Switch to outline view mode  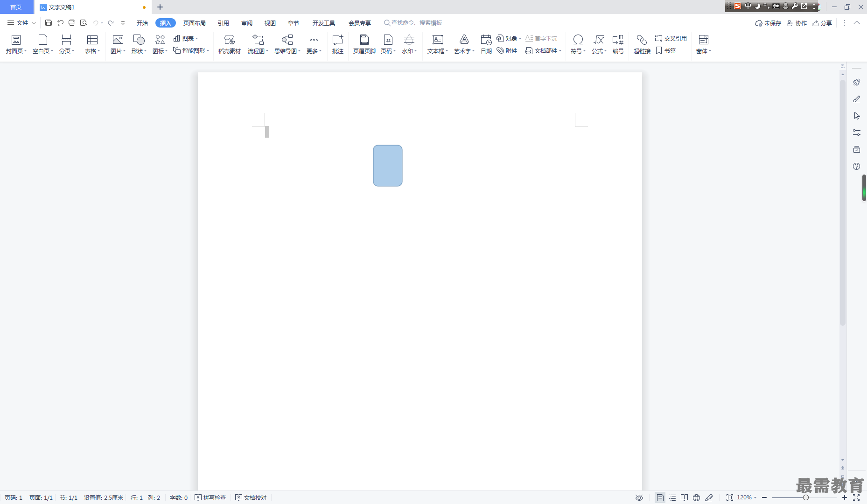[672, 497]
